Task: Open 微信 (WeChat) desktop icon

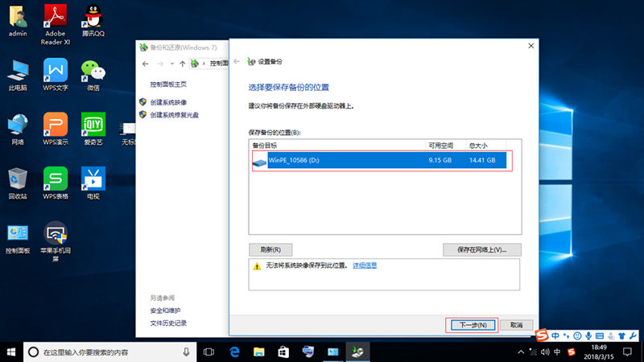Action: [x=93, y=76]
